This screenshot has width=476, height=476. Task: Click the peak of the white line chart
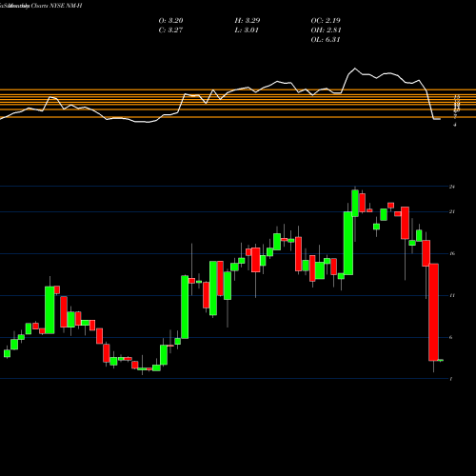[x=355, y=69]
